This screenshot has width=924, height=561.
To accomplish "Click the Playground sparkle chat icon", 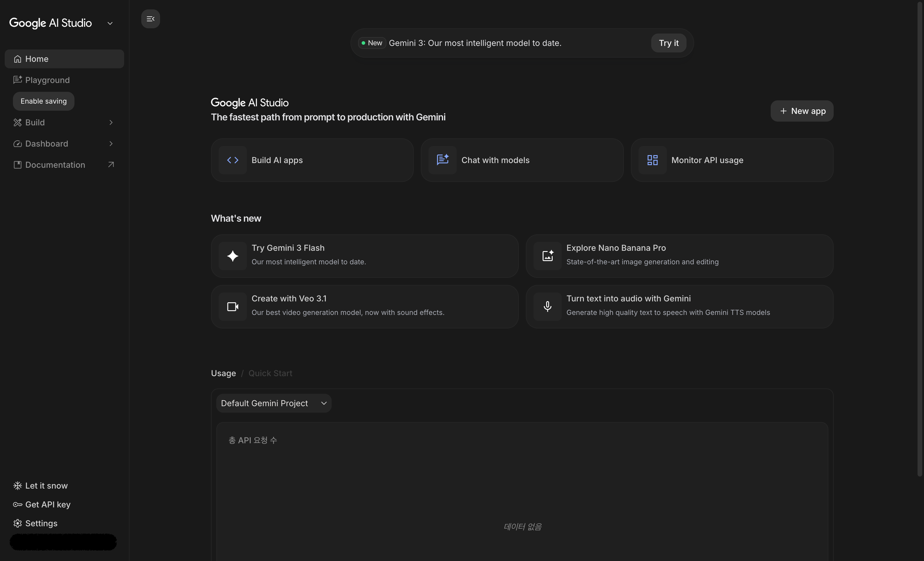I will point(18,80).
